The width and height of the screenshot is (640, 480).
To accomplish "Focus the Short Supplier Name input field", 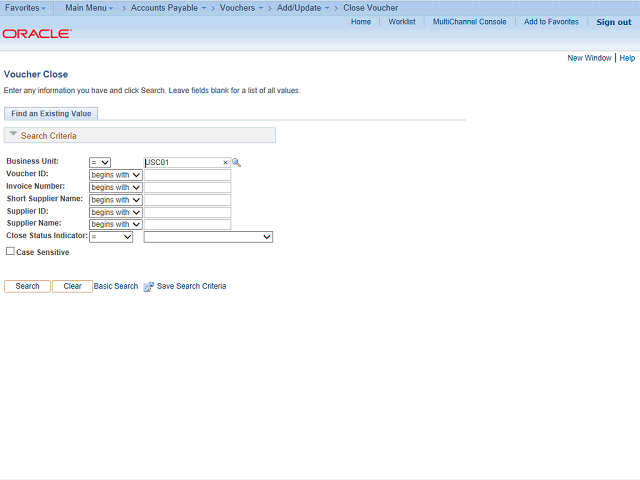I will [187, 200].
